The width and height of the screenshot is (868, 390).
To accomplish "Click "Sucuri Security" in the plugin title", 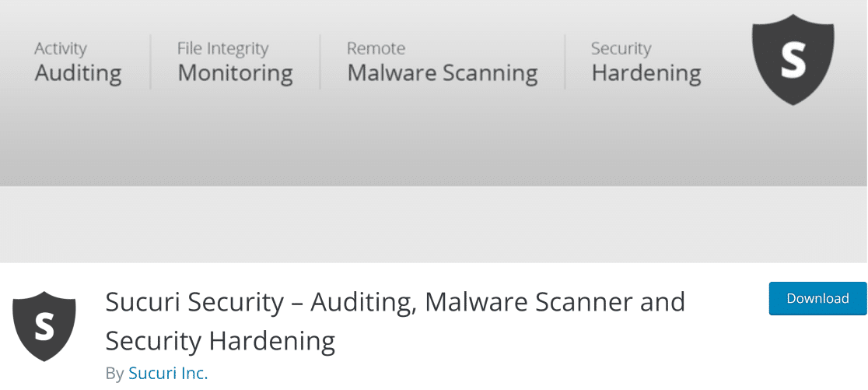I will [x=194, y=302].
